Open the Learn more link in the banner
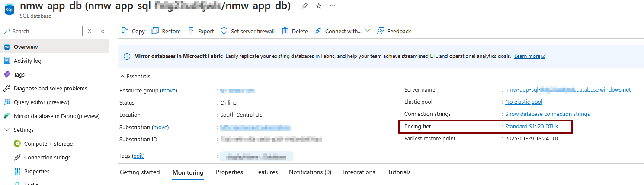Viewport: 644px width, 185px height. pyautogui.click(x=529, y=56)
